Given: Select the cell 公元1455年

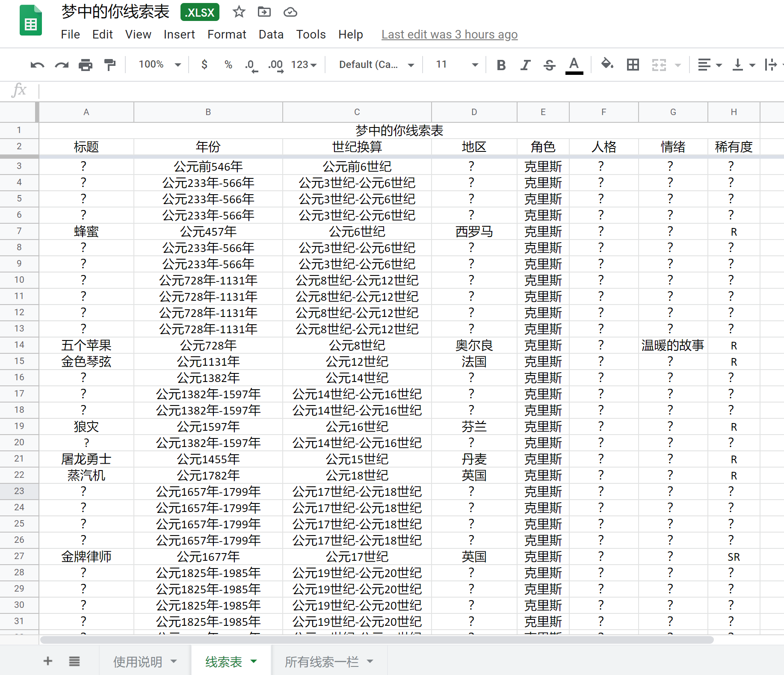Looking at the screenshot, I should click(208, 459).
